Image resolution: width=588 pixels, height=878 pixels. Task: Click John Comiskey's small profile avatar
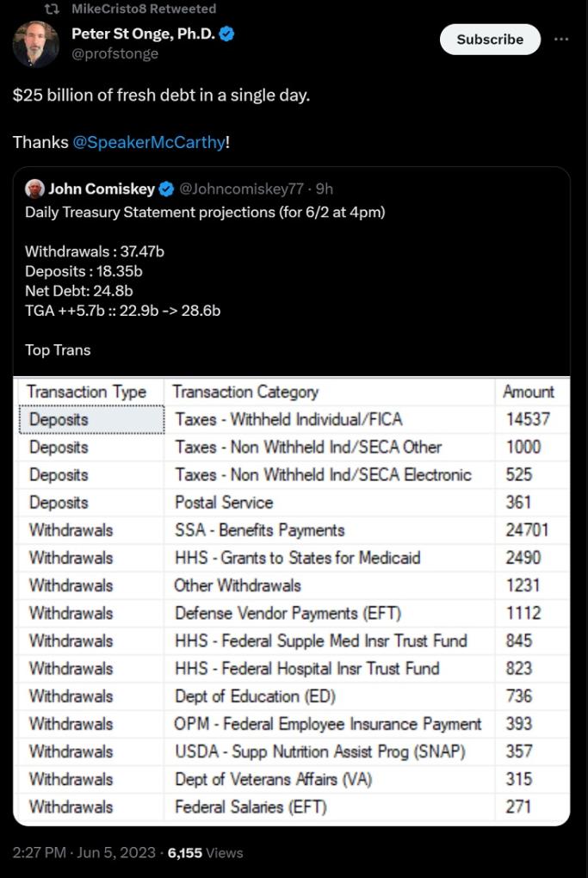point(34,189)
